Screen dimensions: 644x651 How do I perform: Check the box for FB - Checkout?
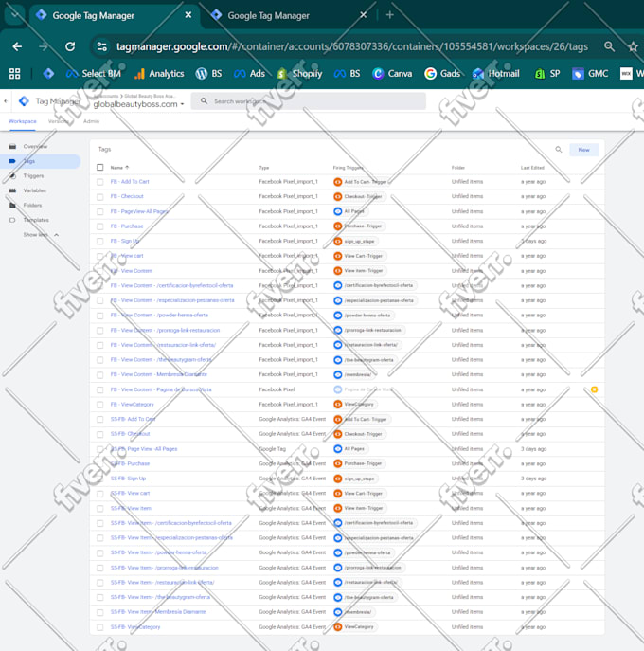pos(100,196)
